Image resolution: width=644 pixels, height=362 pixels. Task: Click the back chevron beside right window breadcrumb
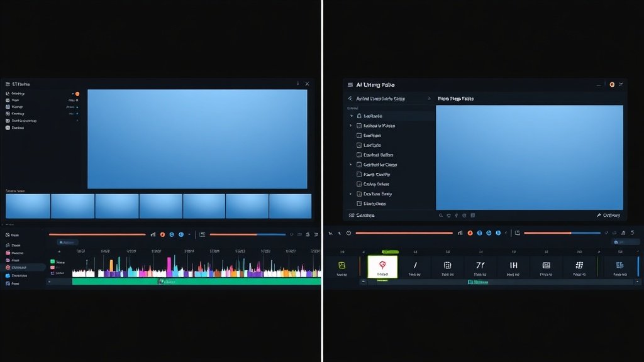350,99
